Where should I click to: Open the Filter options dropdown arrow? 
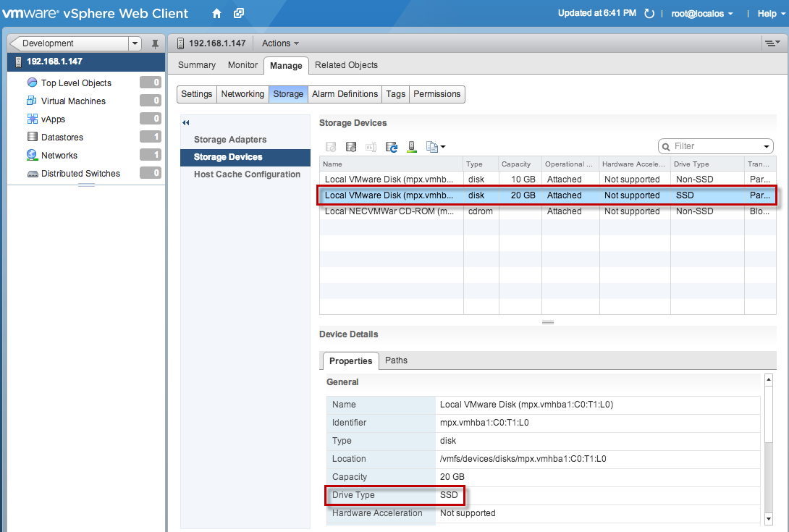point(767,146)
